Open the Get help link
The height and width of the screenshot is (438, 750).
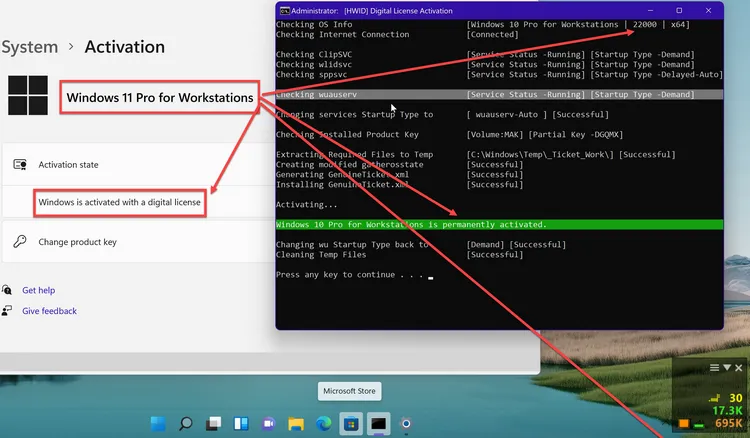click(38, 290)
